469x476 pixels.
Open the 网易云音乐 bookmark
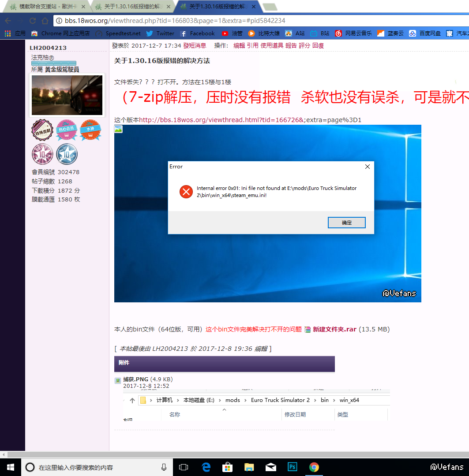pyautogui.click(x=353, y=33)
